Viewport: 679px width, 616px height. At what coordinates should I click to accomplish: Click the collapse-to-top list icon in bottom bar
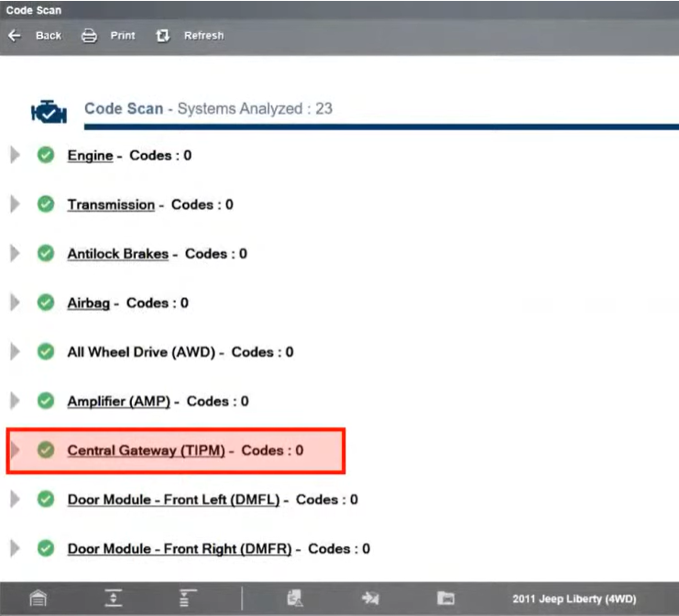188,599
